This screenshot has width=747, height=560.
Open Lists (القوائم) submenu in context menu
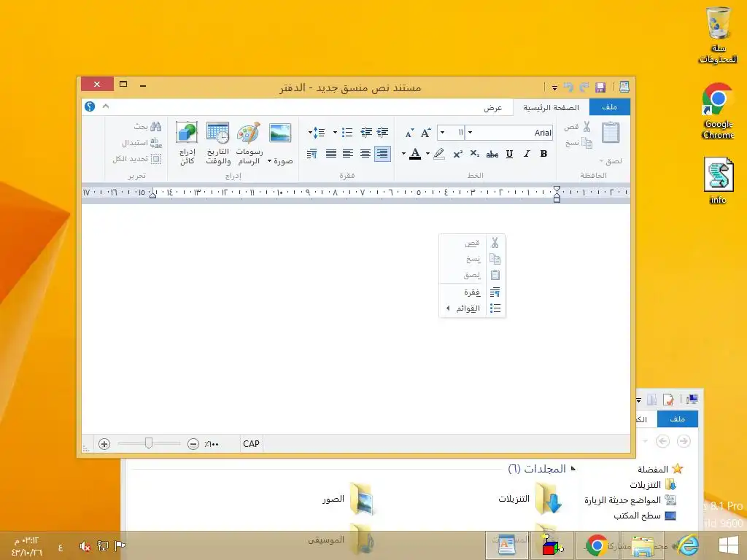pyautogui.click(x=472, y=308)
